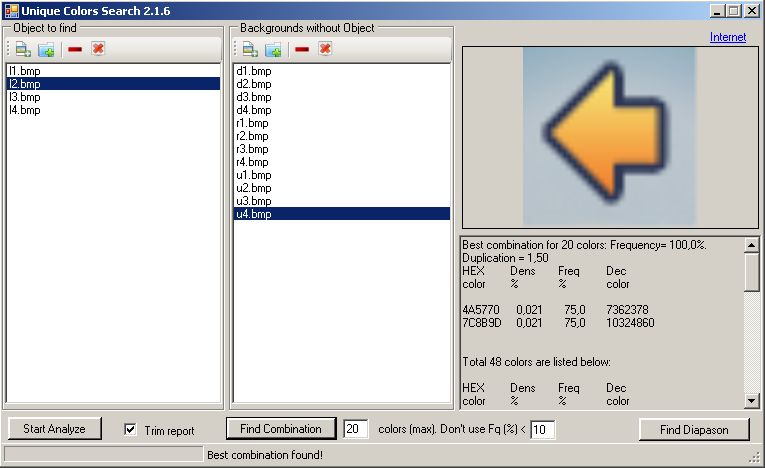765x468 pixels.
Task: Click add file icon in Object to find toolbar
Action: tap(23, 49)
